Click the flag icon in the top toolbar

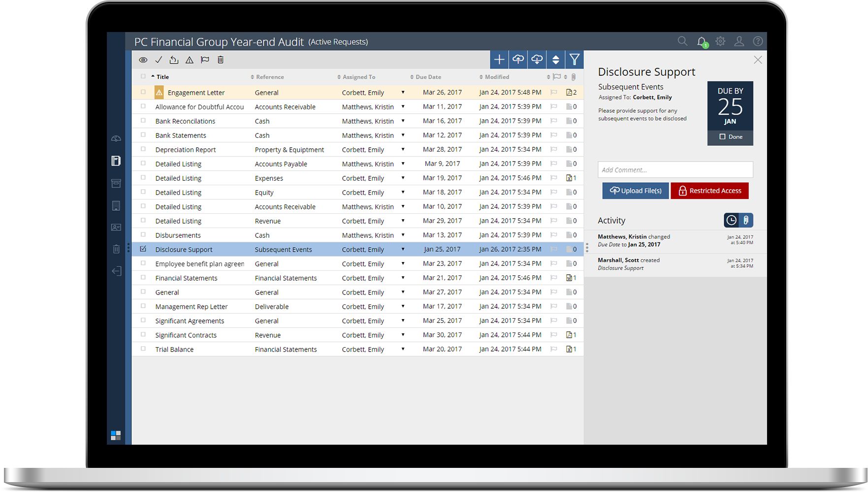point(204,60)
